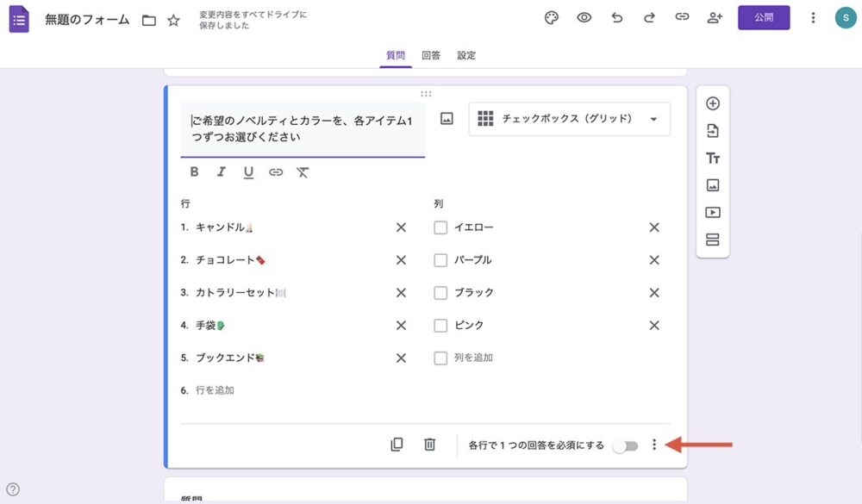Toggle 各行で1つの回答を必須にする switch

626,445
